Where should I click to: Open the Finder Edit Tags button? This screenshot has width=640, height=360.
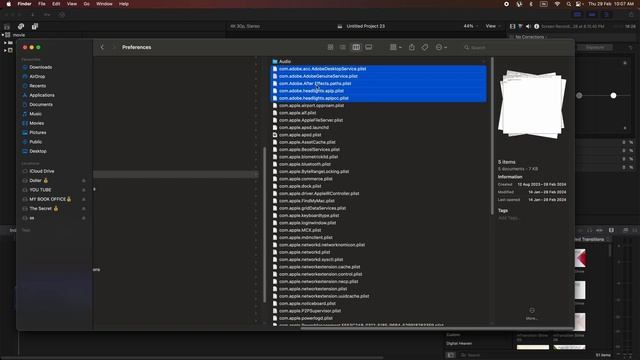tap(424, 47)
